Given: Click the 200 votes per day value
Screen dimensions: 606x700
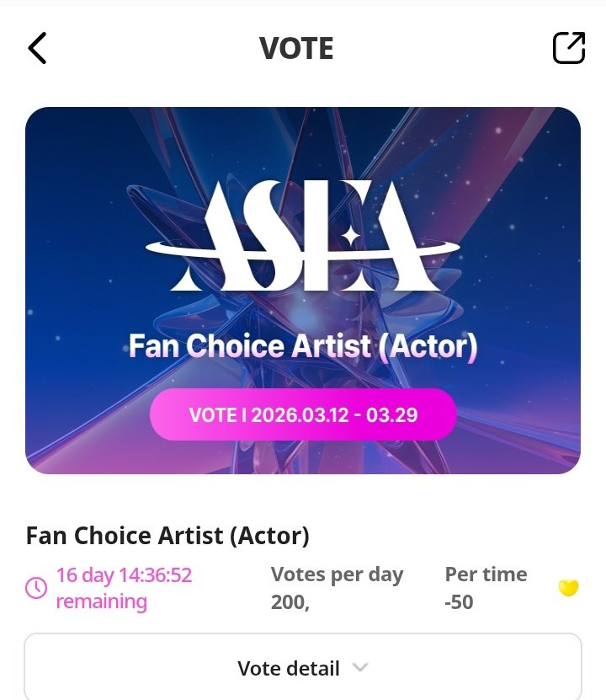Looking at the screenshot, I should point(290,601).
